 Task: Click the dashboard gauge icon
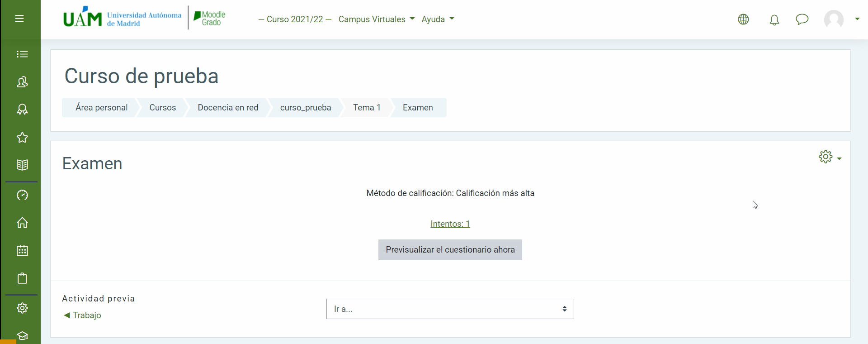tap(22, 195)
